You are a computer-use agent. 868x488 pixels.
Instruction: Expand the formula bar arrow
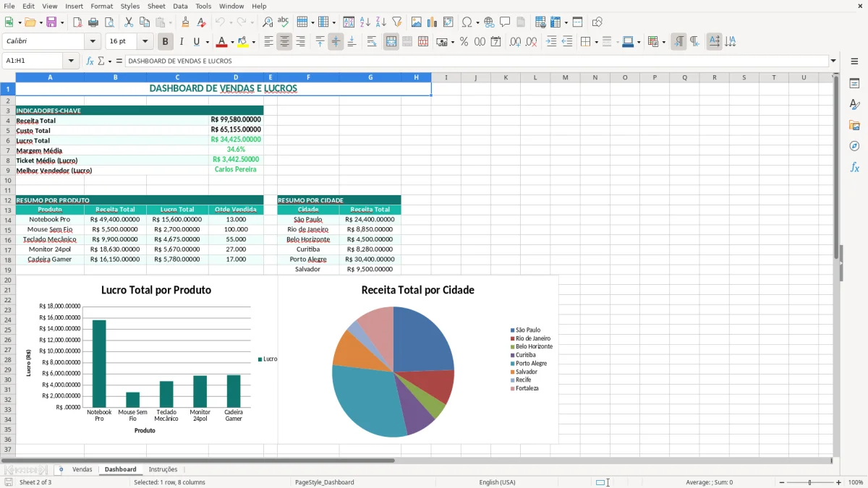coord(833,61)
